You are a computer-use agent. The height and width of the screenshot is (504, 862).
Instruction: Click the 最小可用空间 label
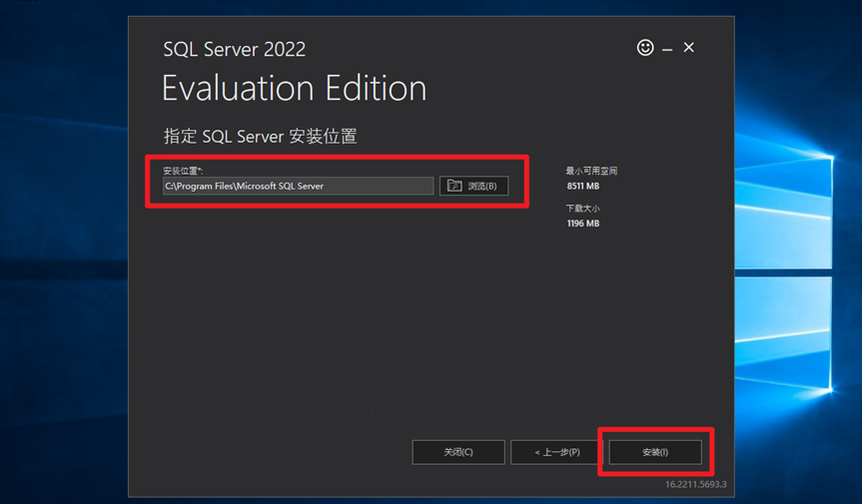[x=591, y=171]
